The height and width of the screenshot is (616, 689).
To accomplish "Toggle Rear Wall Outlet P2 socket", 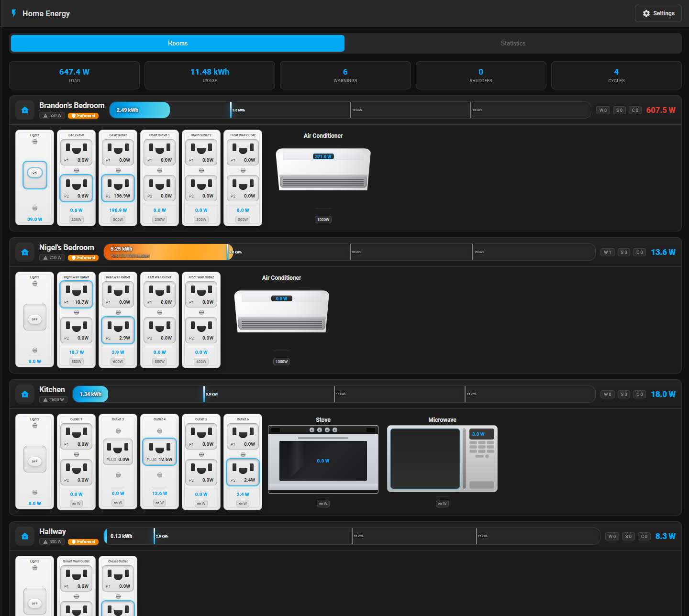I will pyautogui.click(x=118, y=330).
